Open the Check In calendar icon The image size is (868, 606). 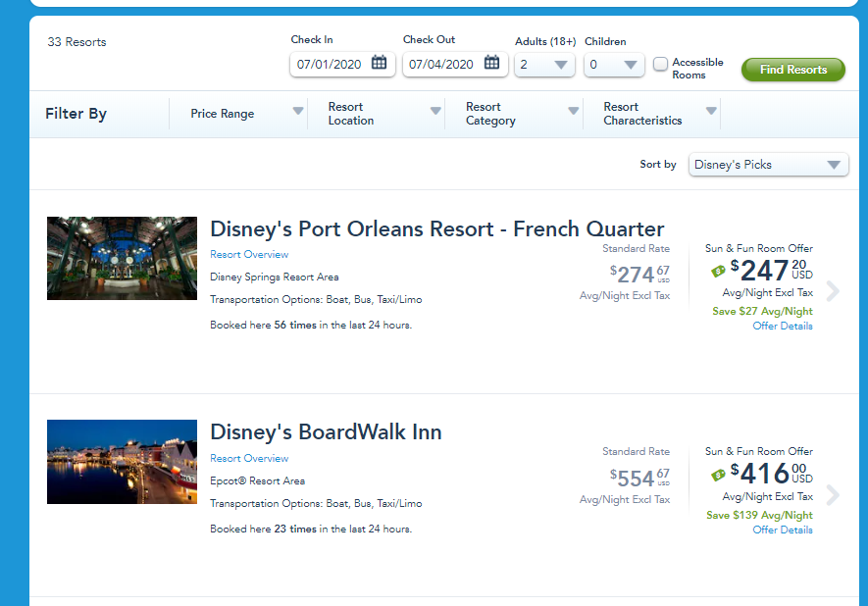coord(380,64)
